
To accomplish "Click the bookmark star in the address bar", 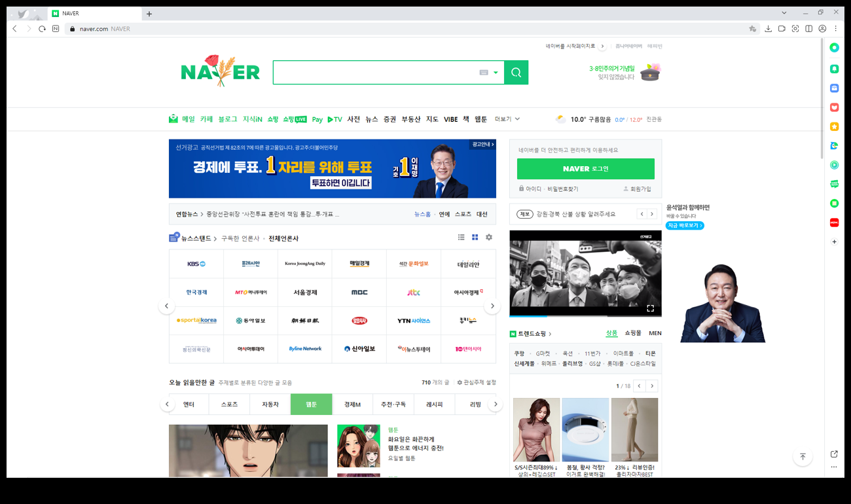I will [753, 29].
